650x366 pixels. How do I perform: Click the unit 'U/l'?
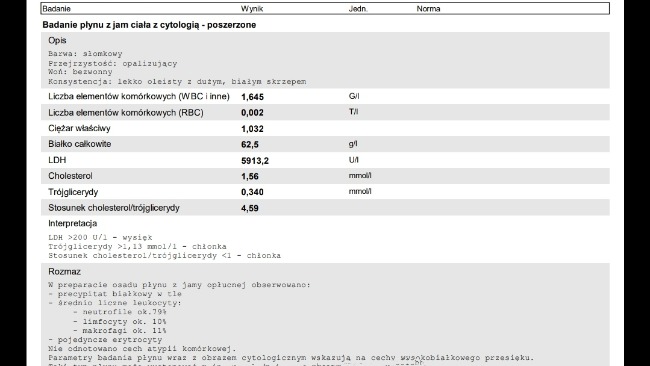pos(354,160)
